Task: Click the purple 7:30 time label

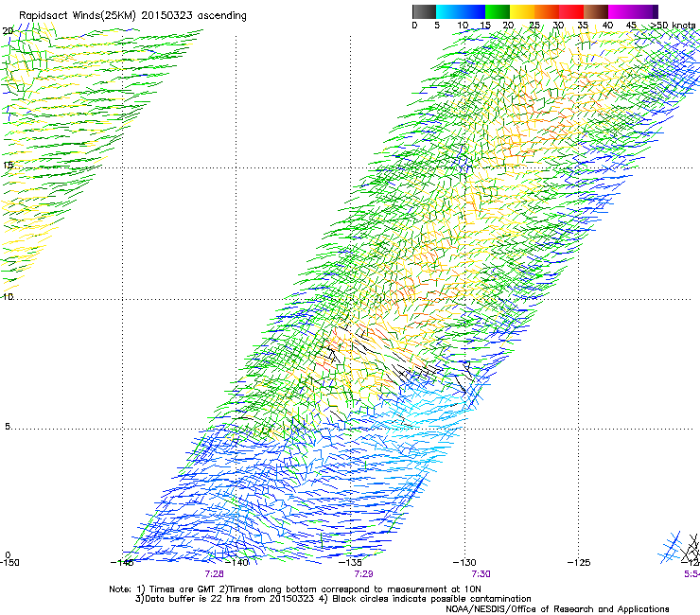Action: coord(481,574)
